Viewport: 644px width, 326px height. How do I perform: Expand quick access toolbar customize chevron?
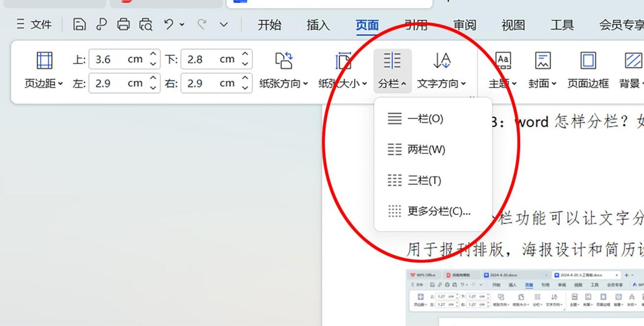(x=224, y=24)
